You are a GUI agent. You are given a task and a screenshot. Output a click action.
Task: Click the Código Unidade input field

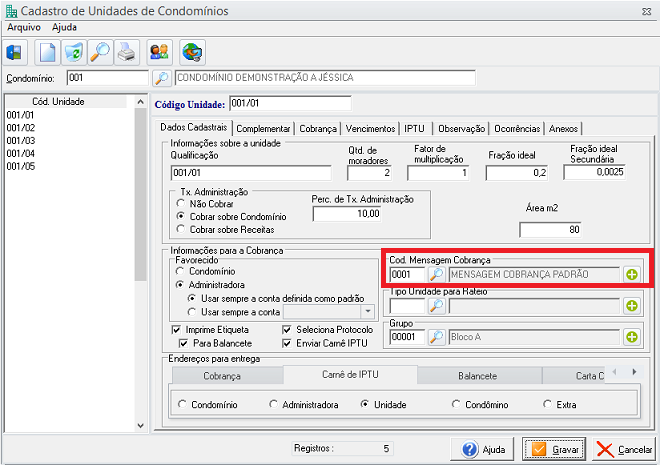pyautogui.click(x=290, y=104)
